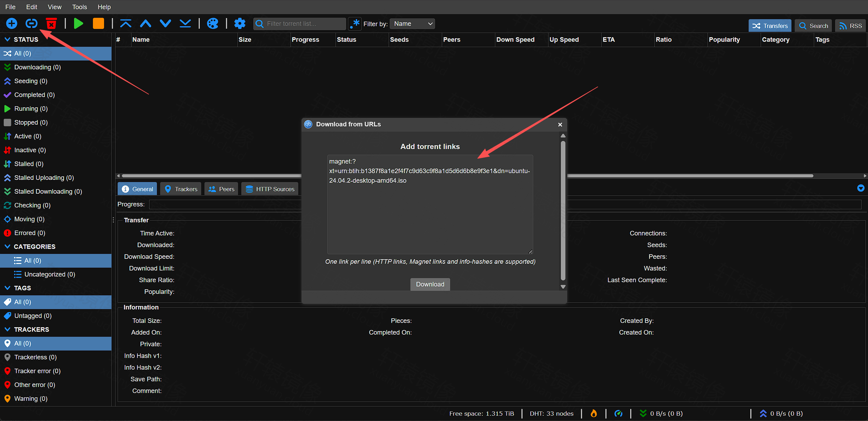
Task: Select the General properties tab
Action: 137,189
